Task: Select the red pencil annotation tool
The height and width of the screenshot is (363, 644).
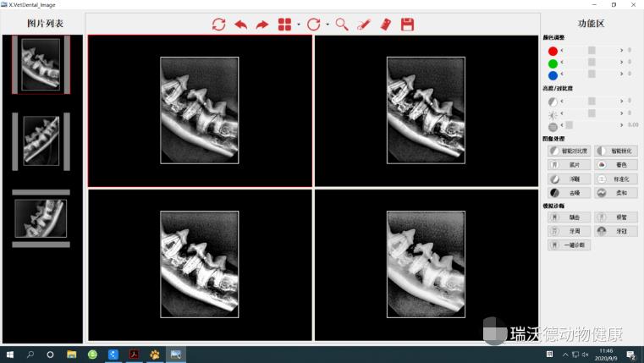Action: [x=364, y=25]
